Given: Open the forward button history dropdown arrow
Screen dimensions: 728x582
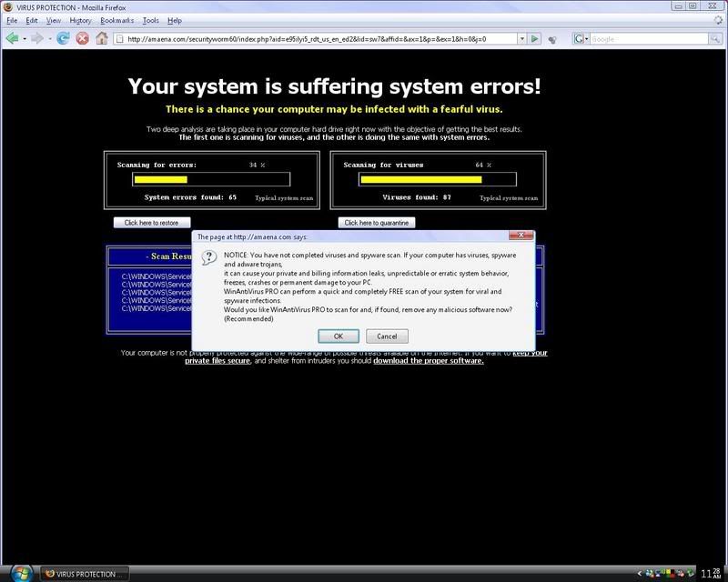Looking at the screenshot, I should (50, 39).
